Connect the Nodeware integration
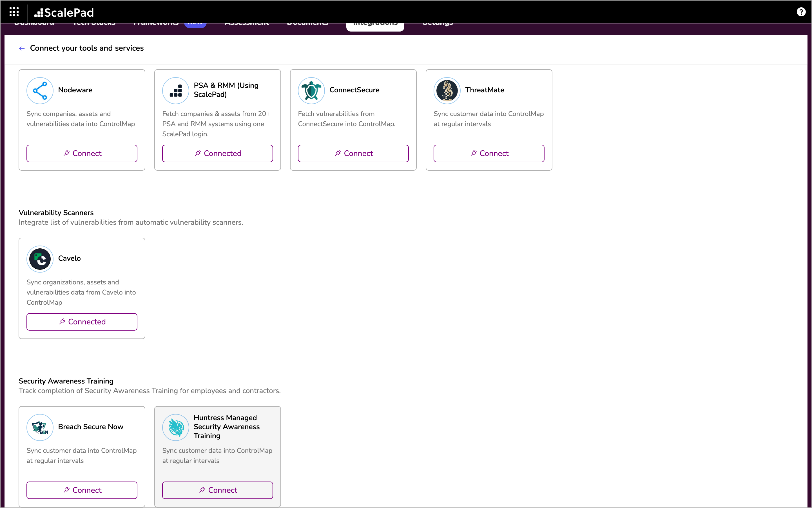The height and width of the screenshot is (508, 812). click(82, 153)
